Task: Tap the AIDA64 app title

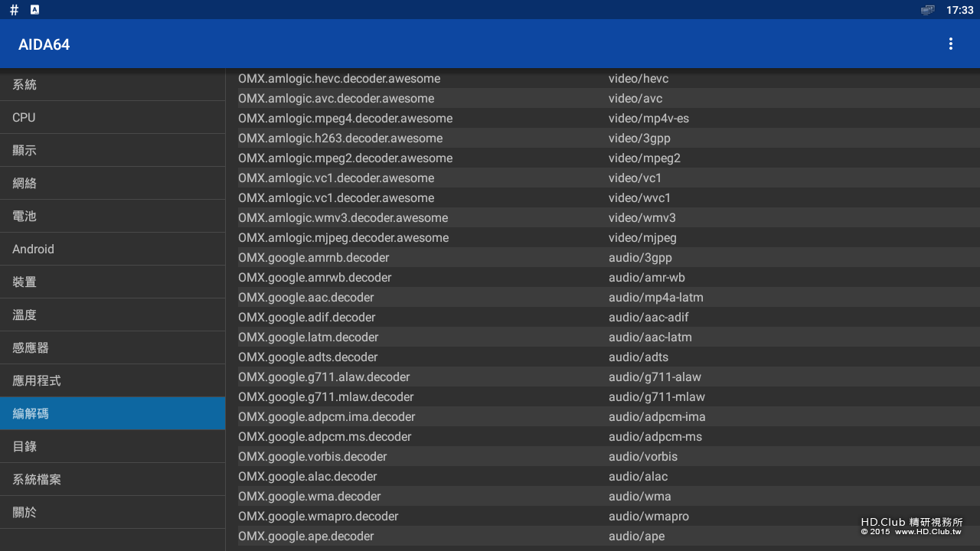Action: pyautogui.click(x=44, y=44)
